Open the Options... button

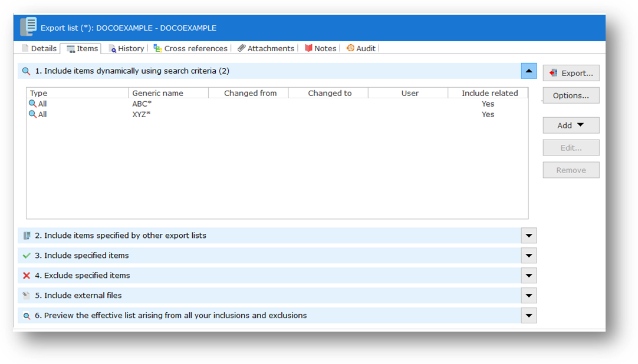571,95
